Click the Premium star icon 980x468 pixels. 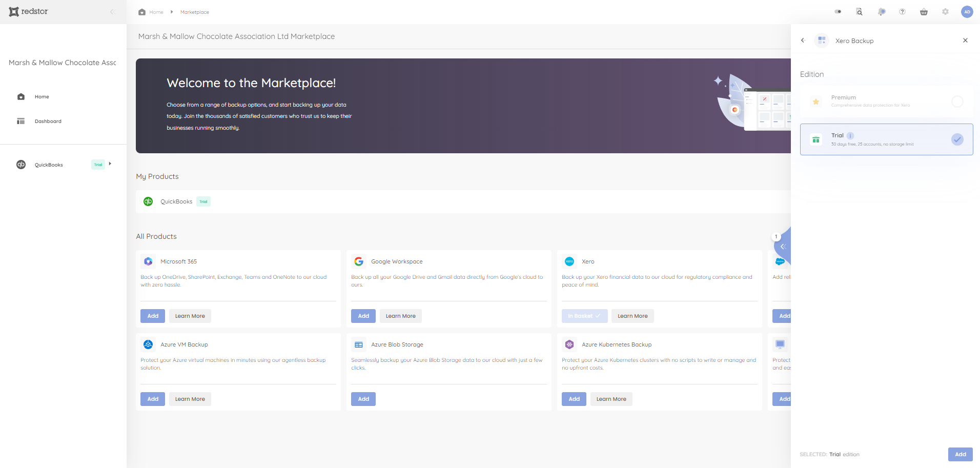[816, 101]
